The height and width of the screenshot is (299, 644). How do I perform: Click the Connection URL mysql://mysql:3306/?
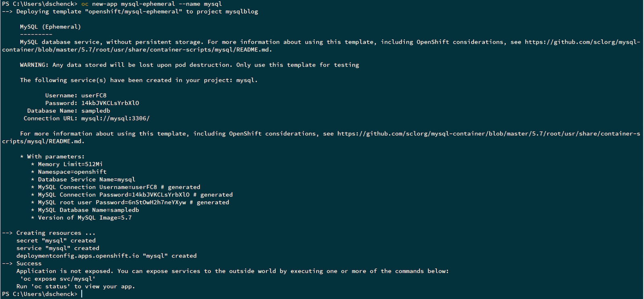tap(115, 118)
